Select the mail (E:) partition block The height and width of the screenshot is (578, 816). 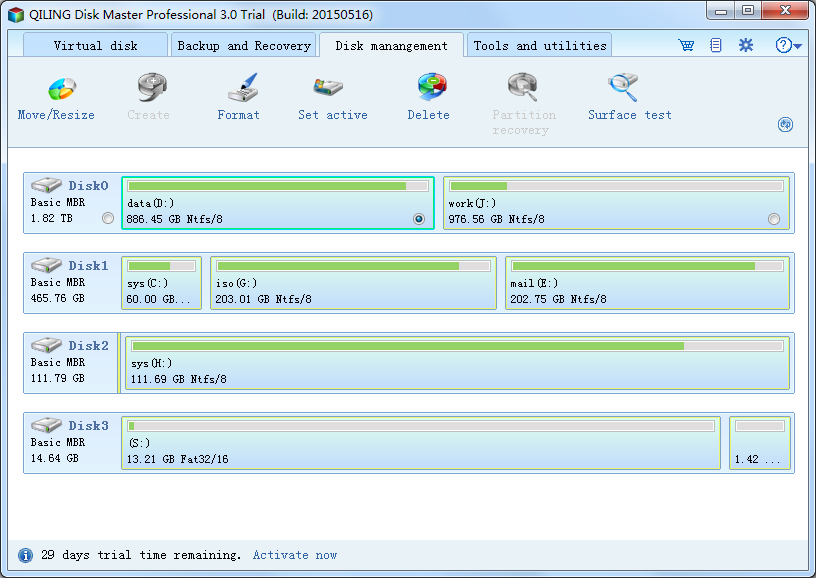[x=647, y=283]
